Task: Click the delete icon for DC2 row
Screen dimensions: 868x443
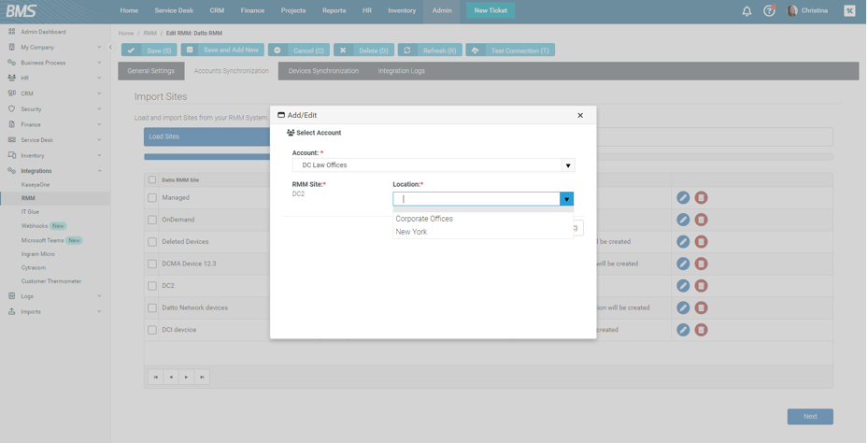Action: coord(701,286)
